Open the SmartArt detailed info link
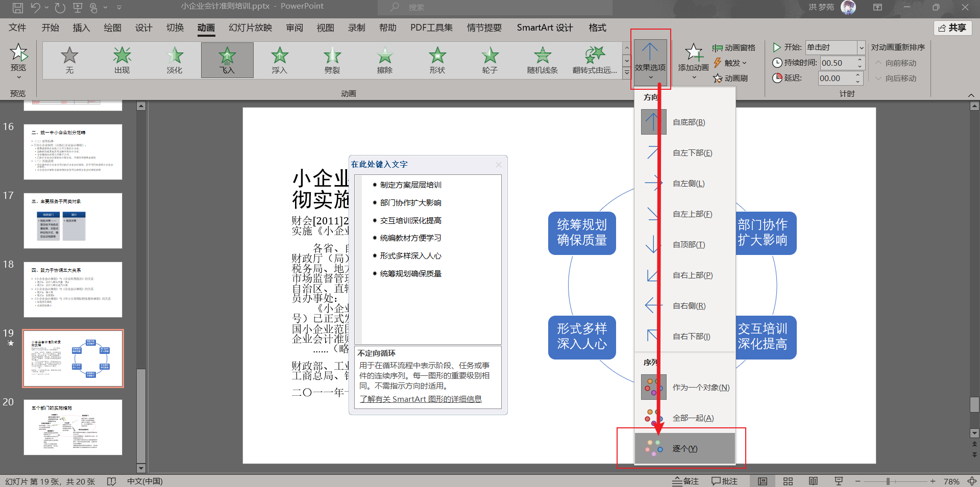980x487 pixels. (421, 399)
